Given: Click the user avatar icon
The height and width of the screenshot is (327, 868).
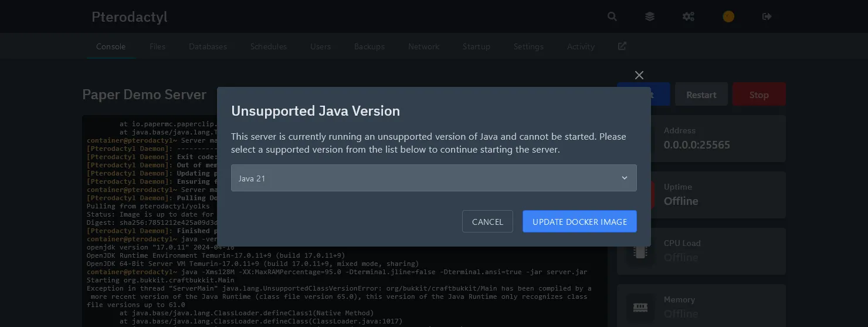Looking at the screenshot, I should coord(728,16).
